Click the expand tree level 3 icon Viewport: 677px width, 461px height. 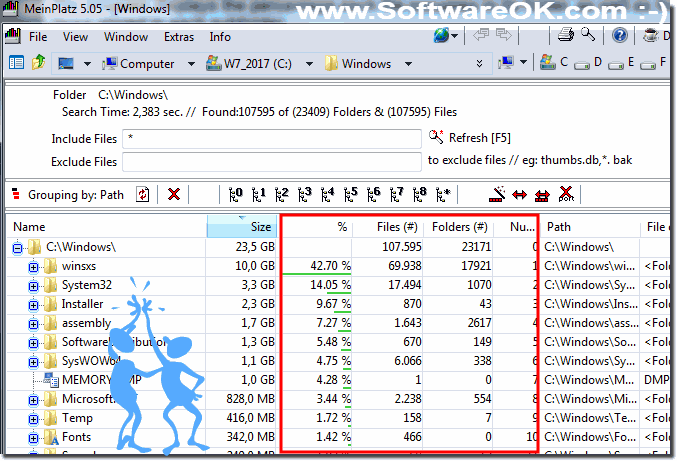pos(304,194)
